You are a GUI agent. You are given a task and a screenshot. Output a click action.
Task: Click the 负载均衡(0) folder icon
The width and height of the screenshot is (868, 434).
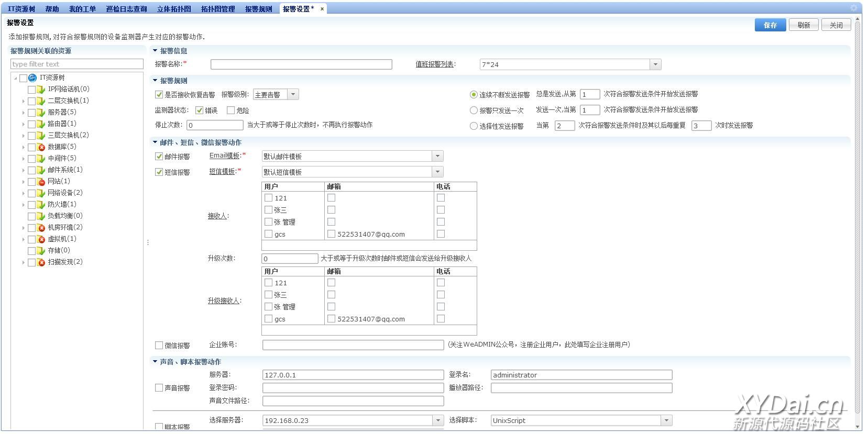(41, 216)
